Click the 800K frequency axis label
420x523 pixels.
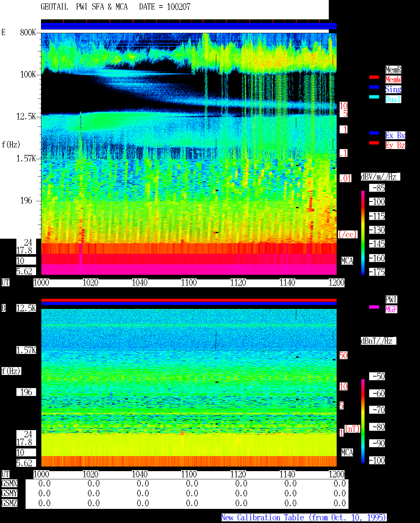click(28, 32)
